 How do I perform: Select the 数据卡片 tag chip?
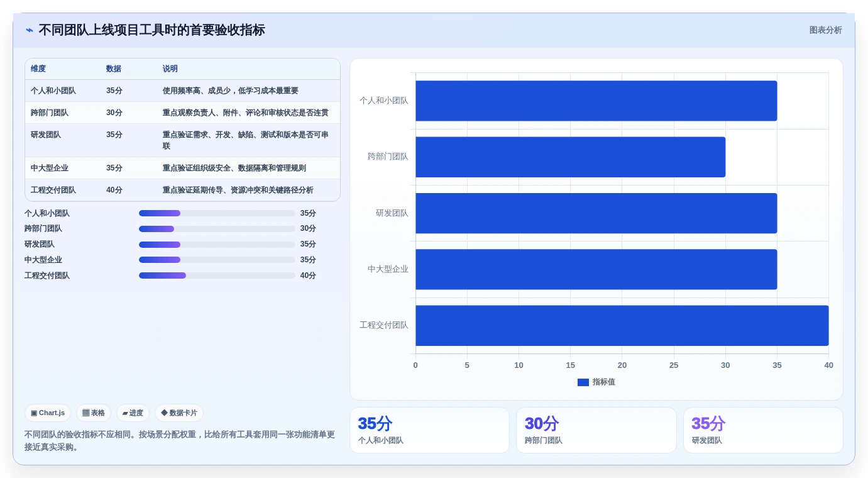(x=179, y=413)
